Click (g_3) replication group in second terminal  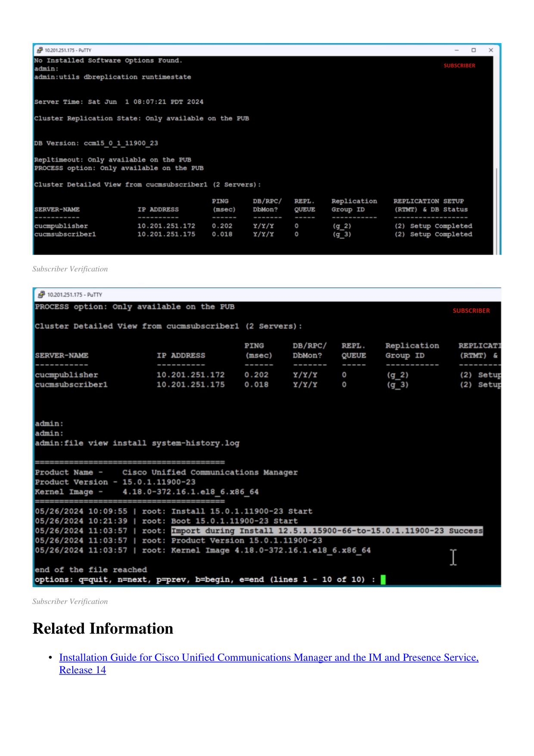(x=397, y=385)
